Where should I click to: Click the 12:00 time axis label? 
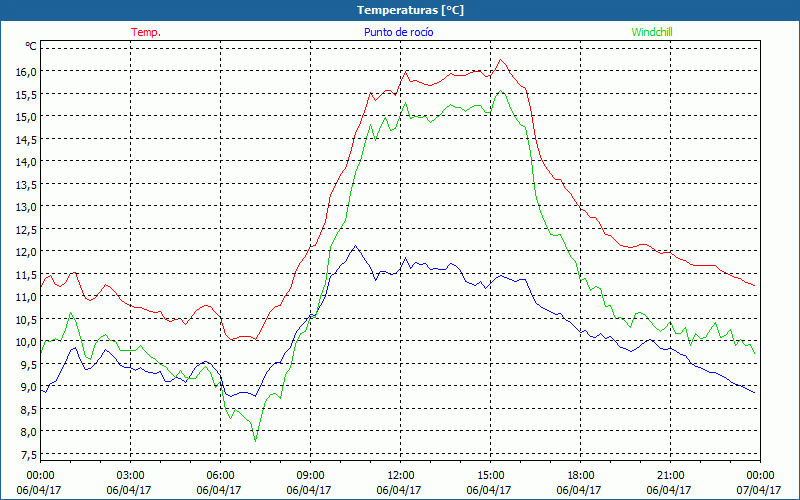[401, 475]
